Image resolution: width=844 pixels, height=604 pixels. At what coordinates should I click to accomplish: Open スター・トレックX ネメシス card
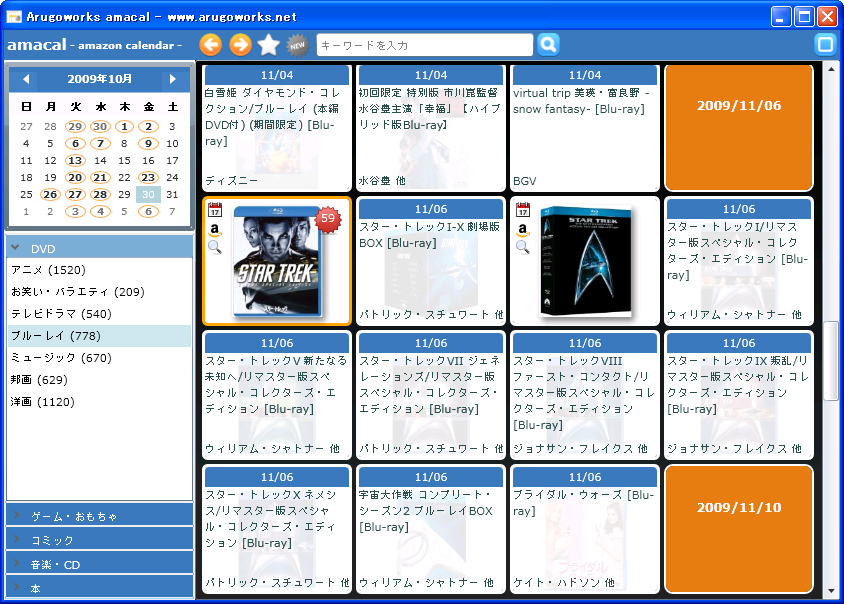[277, 529]
